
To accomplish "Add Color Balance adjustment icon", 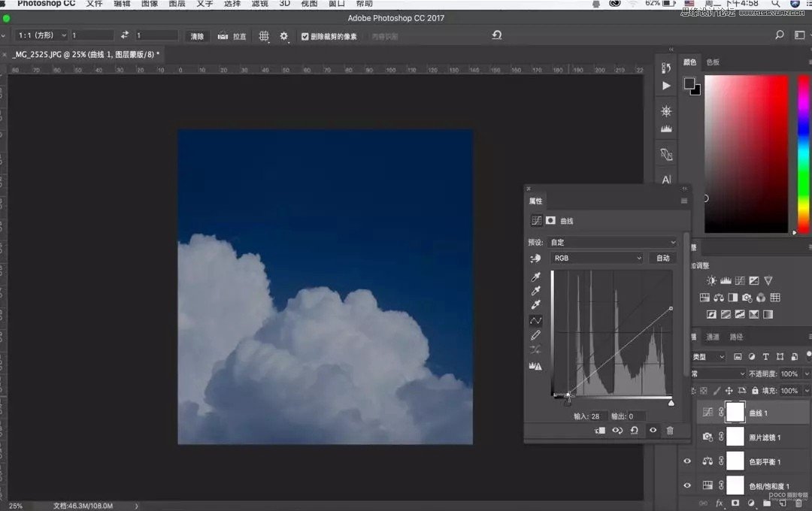I will point(719,298).
